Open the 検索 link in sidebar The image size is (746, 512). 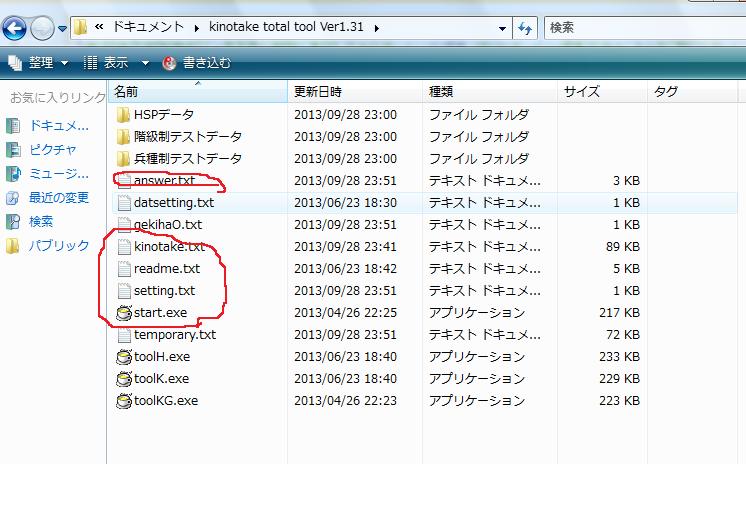41,221
